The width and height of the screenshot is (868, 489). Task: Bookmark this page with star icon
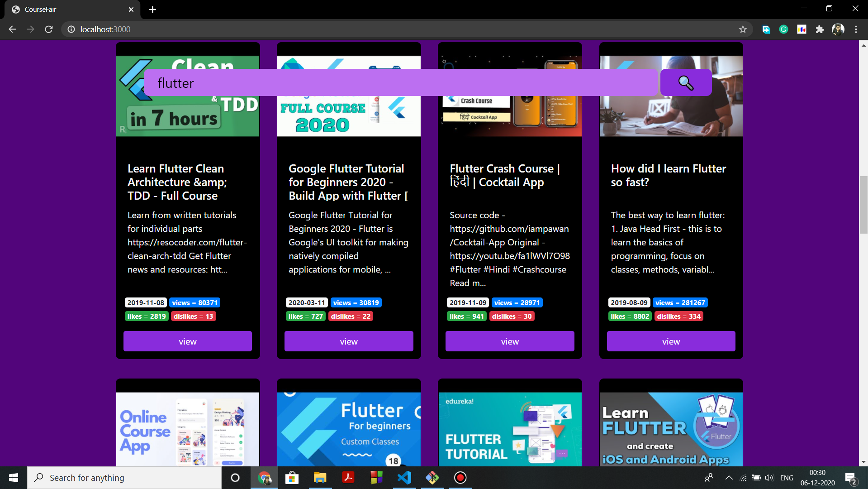click(743, 29)
